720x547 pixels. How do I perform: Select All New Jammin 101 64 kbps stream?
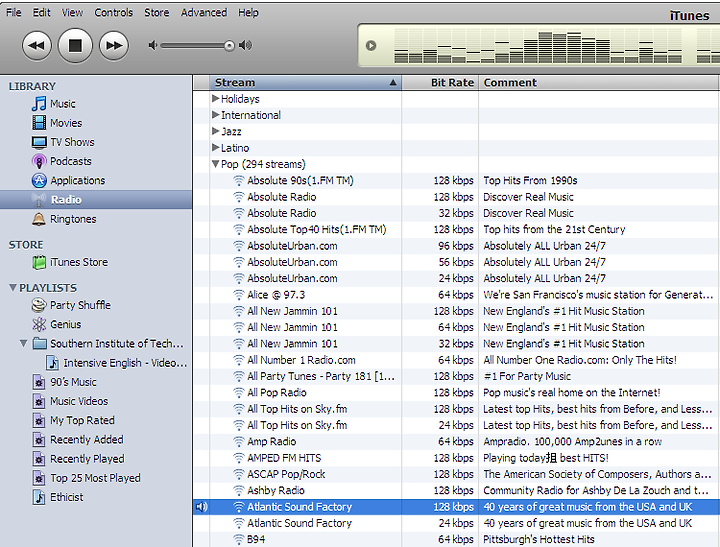tap(456, 327)
